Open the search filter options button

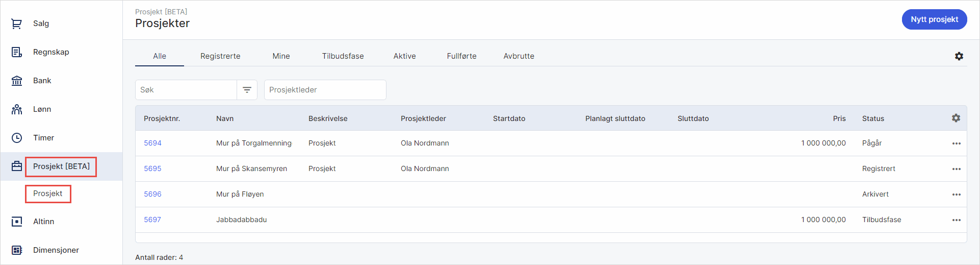pyautogui.click(x=247, y=90)
